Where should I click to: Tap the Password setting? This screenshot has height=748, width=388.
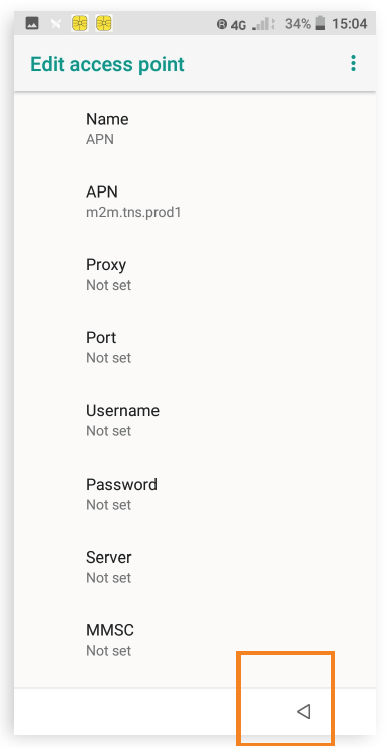tap(195, 494)
